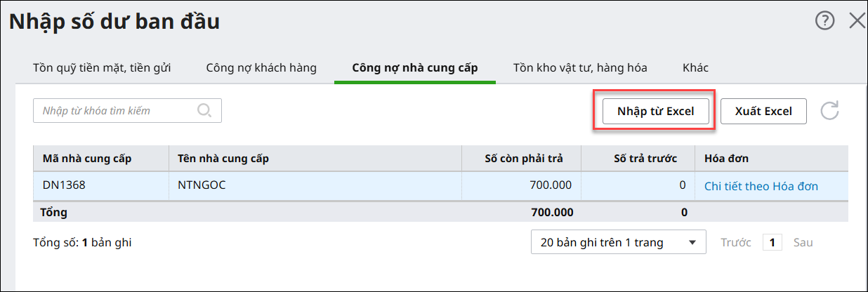Switch to Tồn quỹ tiền mặt, tiền gửi tab

(x=102, y=68)
